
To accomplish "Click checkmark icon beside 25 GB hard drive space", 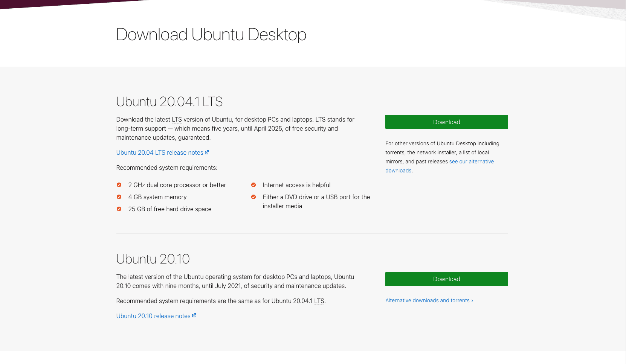I will 119,209.
